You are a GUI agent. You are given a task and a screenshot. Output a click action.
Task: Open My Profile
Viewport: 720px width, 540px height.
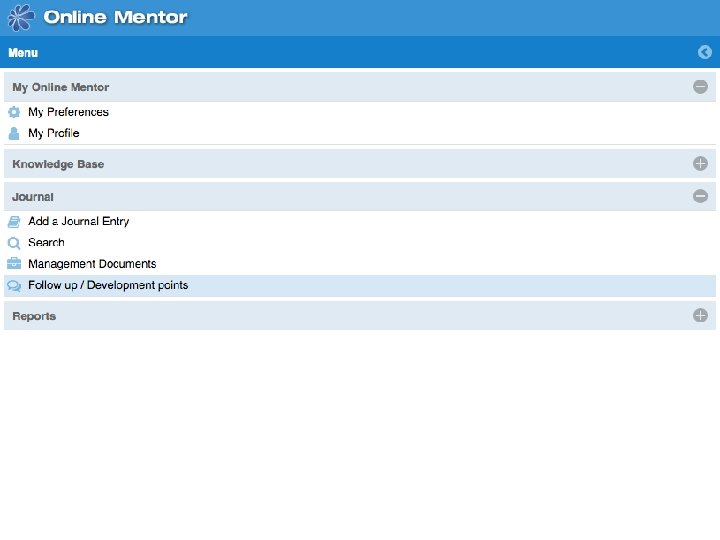coord(54,133)
